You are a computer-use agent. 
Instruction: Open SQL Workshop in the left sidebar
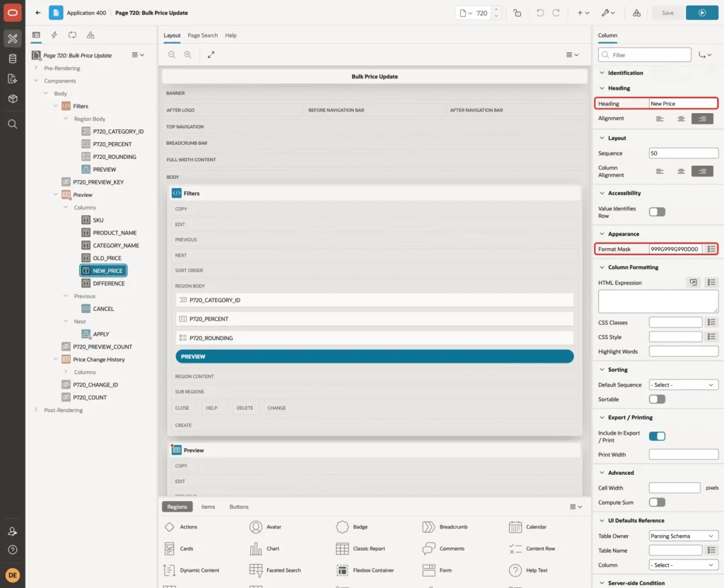[13, 59]
